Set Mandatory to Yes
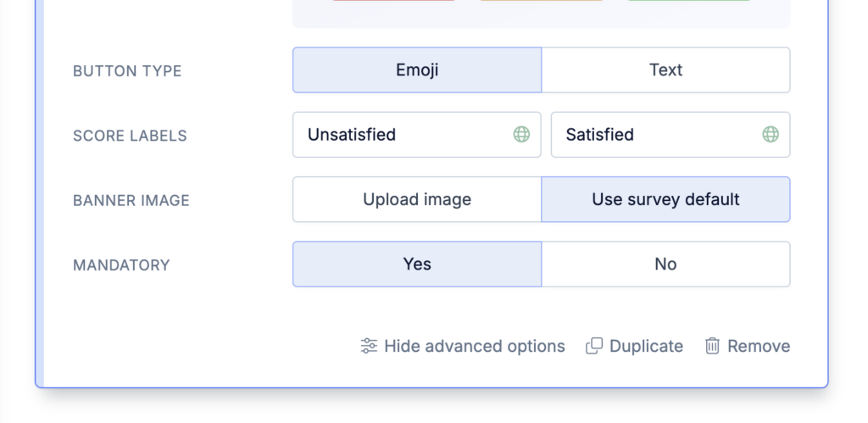Viewport: 868px width, 423px height. 417,264
